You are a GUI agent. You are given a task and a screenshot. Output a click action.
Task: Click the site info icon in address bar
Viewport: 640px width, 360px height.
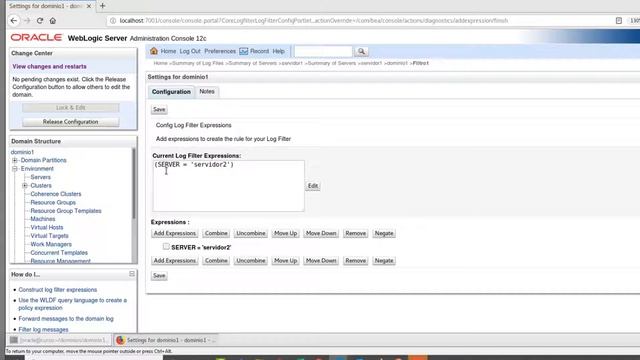click(x=113, y=20)
